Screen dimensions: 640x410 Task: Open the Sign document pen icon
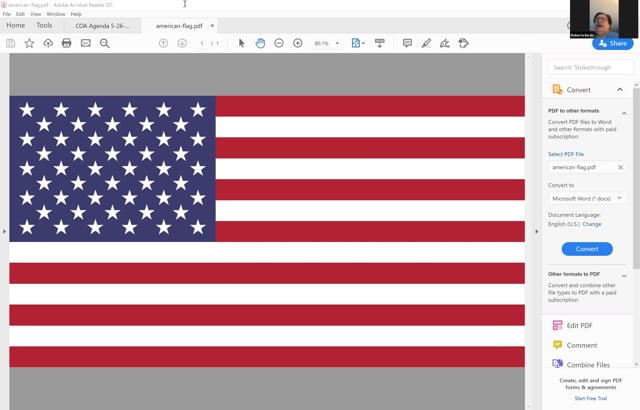click(444, 43)
